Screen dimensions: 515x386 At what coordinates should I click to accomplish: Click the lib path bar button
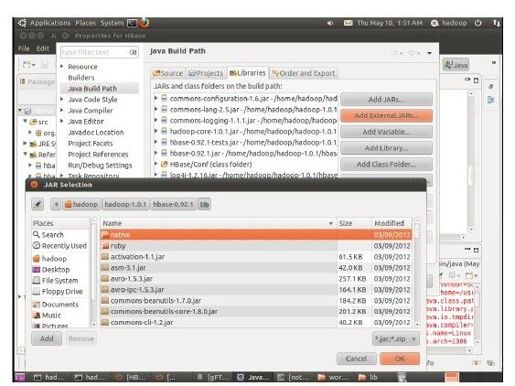[204, 204]
